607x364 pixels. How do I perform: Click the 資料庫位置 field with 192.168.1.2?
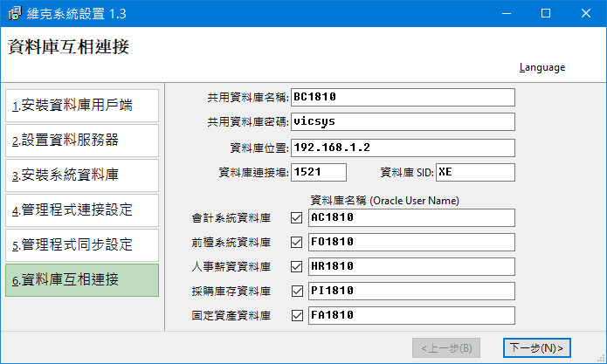click(403, 148)
